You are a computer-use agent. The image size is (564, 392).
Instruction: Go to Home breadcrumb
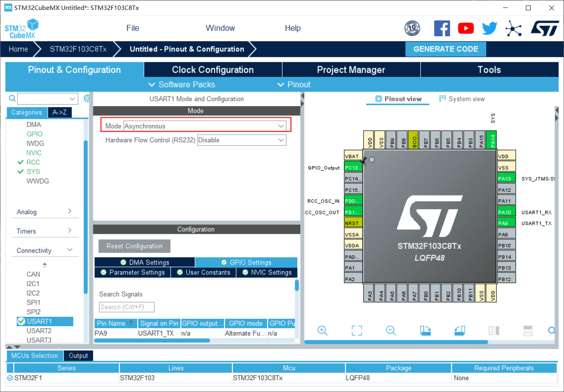point(18,49)
